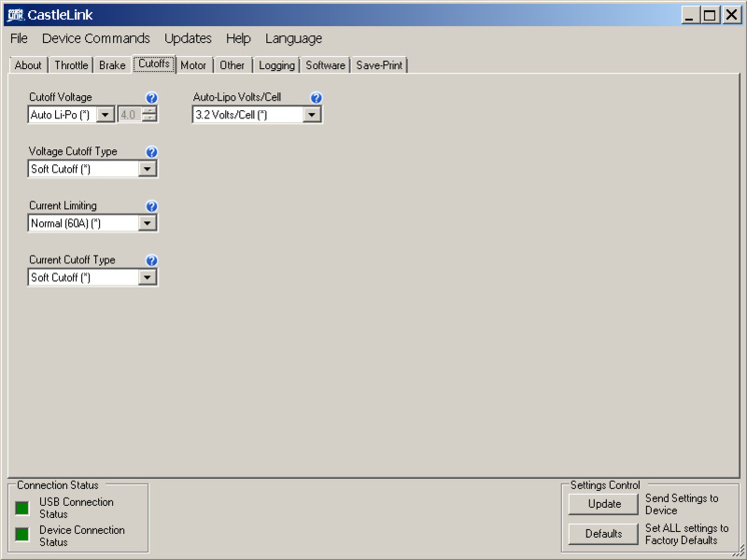Screen dimensions: 747x560
Task: Open help for Current Limiting
Action: [x=151, y=206]
